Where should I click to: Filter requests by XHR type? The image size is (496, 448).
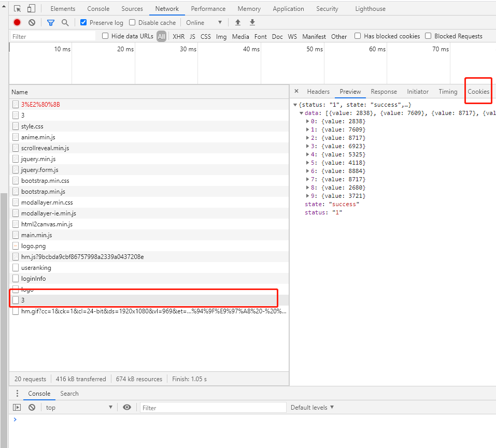click(178, 37)
